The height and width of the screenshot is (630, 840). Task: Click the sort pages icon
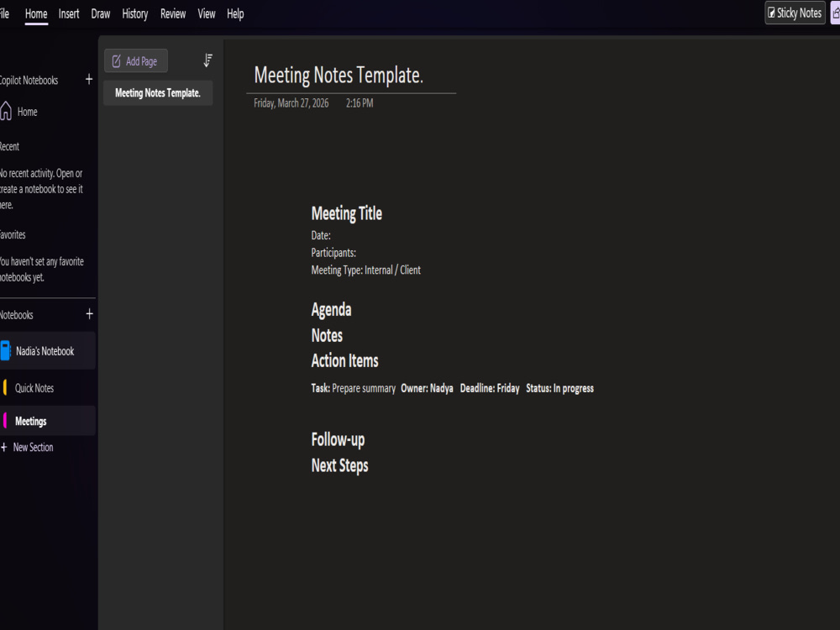207,60
